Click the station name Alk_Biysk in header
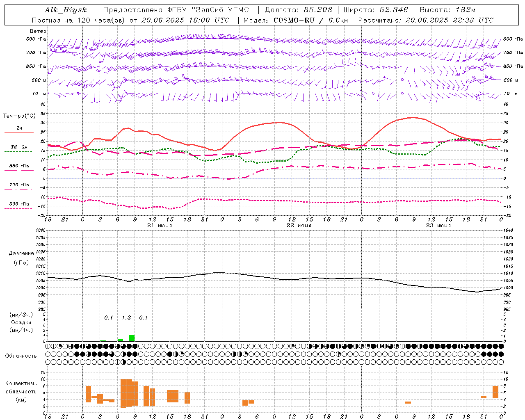This screenshot has width=525, height=420. (x=66, y=10)
